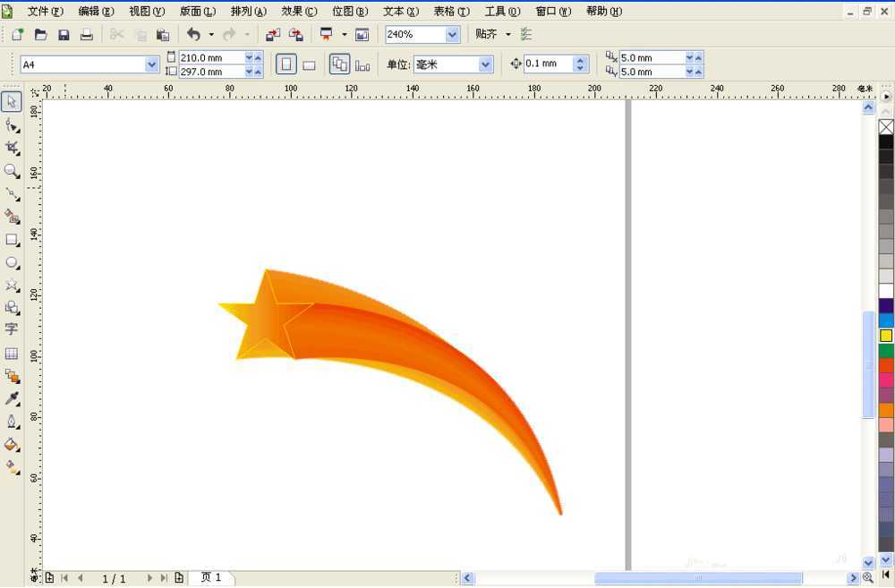This screenshot has height=588, width=895.
Task: Toggle the no-fill X swatch
Action: pos(886,127)
